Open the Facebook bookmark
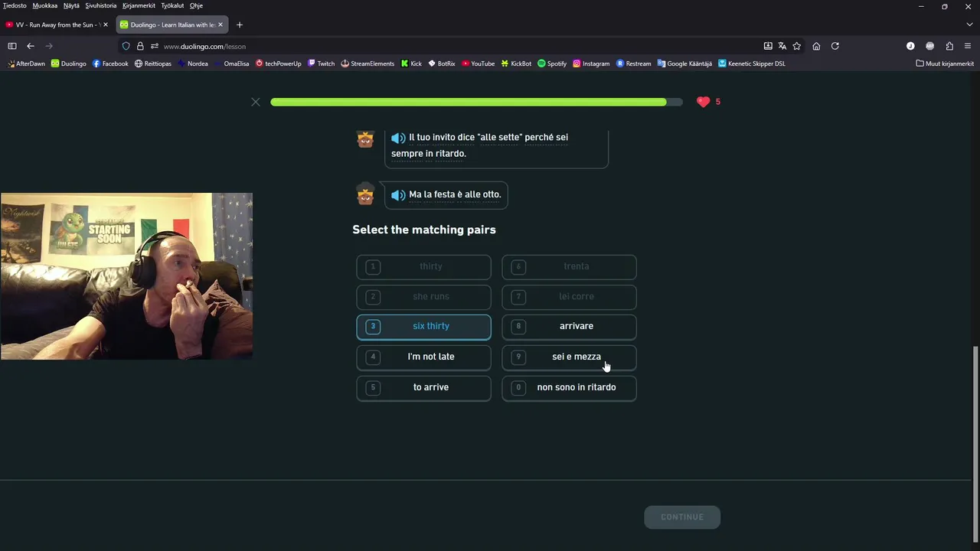Viewport: 980px width, 551px height. pyautogui.click(x=110, y=64)
